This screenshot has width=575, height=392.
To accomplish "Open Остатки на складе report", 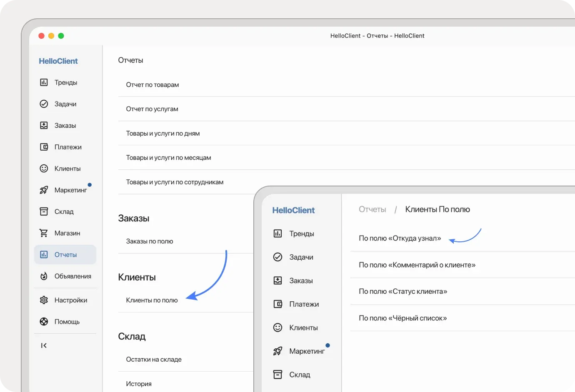I will pos(154,360).
